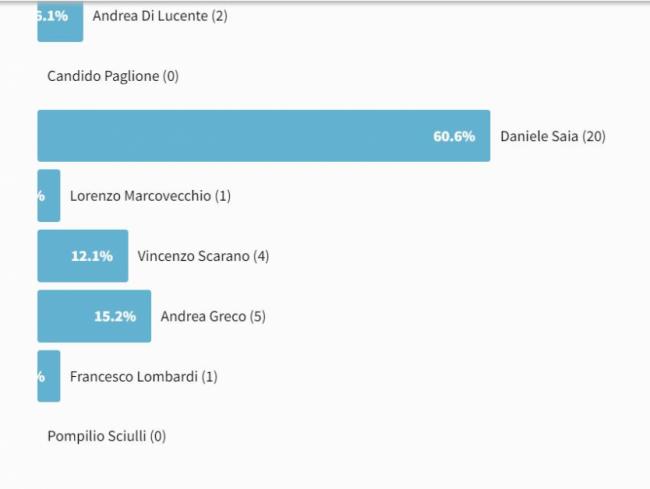The image size is (650, 489).
Task: Click the Daniele Saia 60.6% bar
Action: point(264,136)
